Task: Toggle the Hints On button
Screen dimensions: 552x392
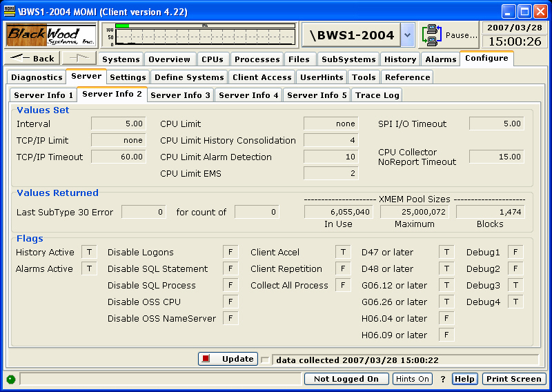Action: (412, 379)
